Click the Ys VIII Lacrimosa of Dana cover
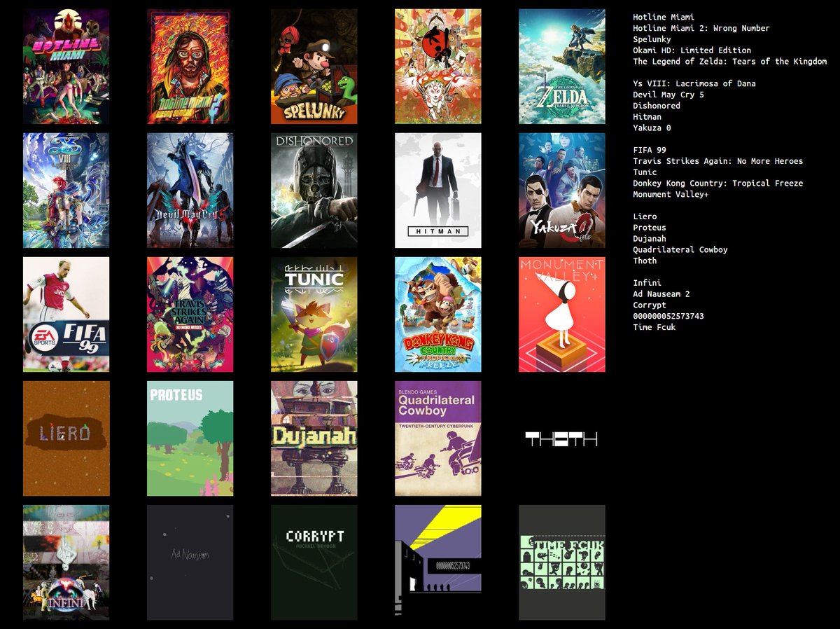Screen dimensions: 840x629 pyautogui.click(x=66, y=191)
